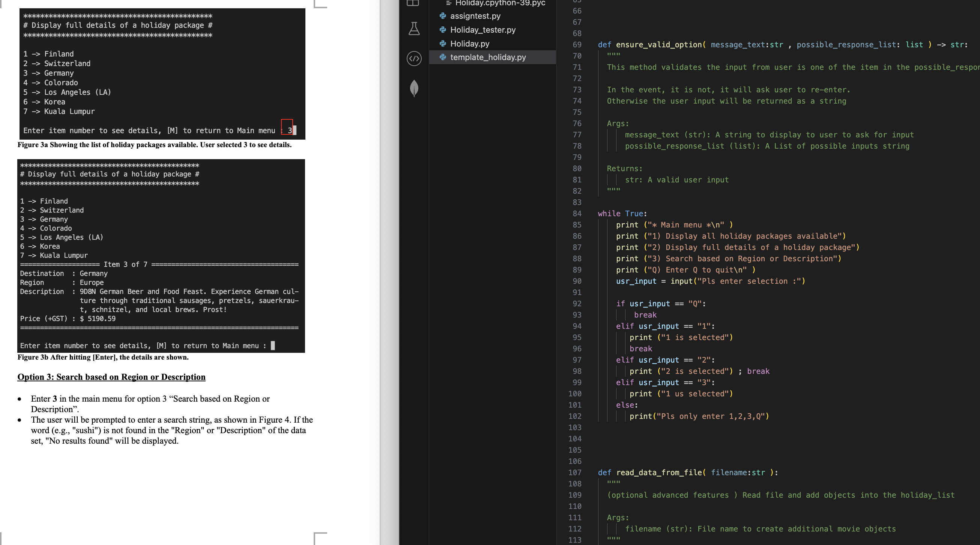
Task: Click the circled code brackets sidebar icon
Action: pyautogui.click(x=414, y=59)
